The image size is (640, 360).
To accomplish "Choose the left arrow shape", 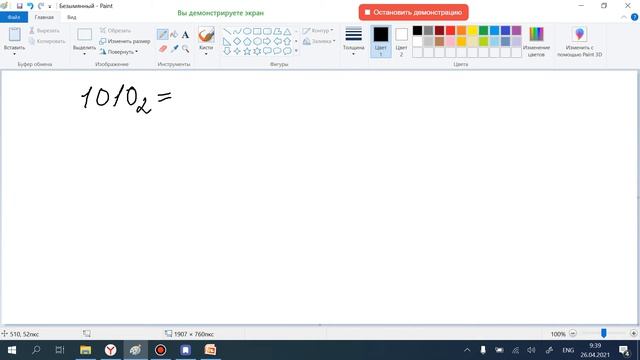I will [278, 41].
